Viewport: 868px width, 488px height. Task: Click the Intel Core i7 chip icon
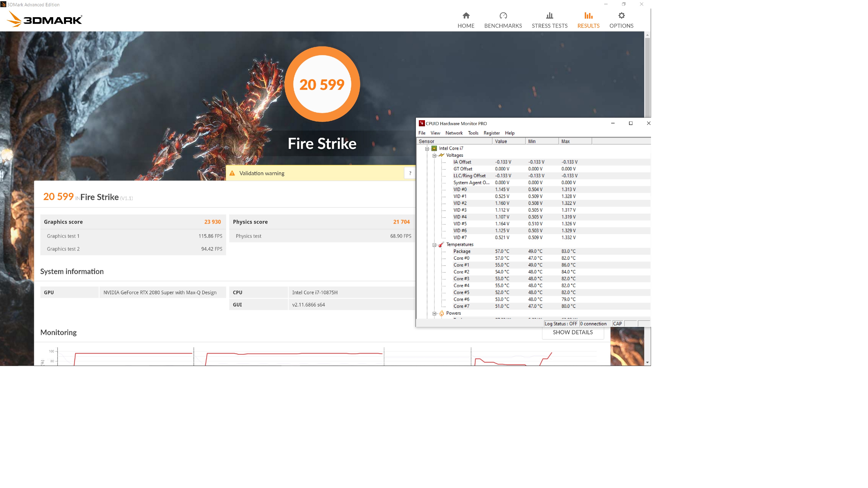pyautogui.click(x=434, y=148)
